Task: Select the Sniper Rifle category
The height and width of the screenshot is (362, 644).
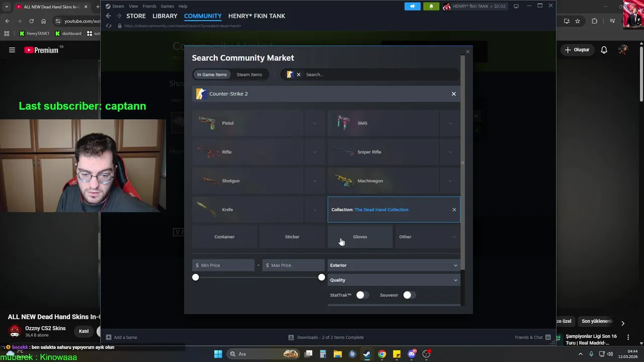Action: (383, 152)
